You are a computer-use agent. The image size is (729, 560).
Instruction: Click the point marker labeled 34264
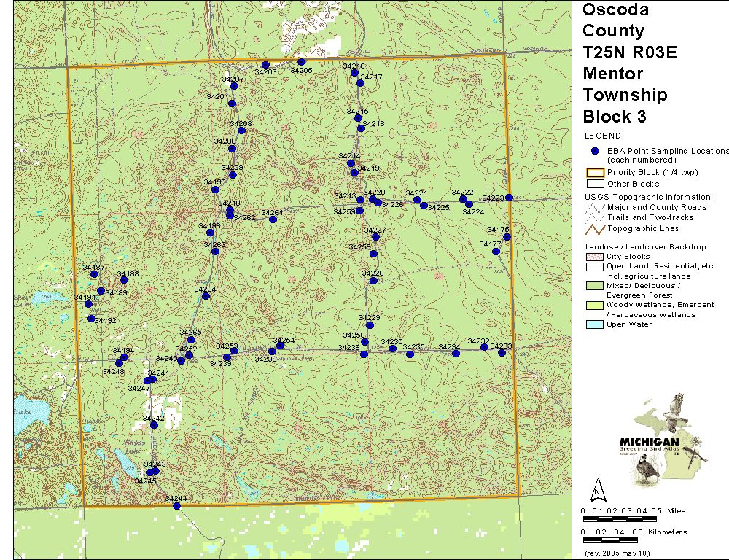(206, 296)
